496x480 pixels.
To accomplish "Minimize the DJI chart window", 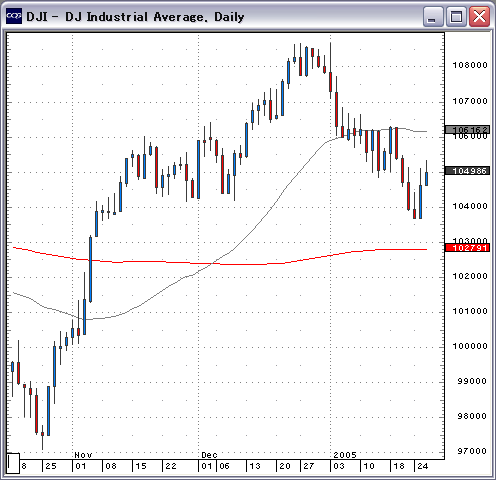I will pyautogui.click(x=433, y=16).
